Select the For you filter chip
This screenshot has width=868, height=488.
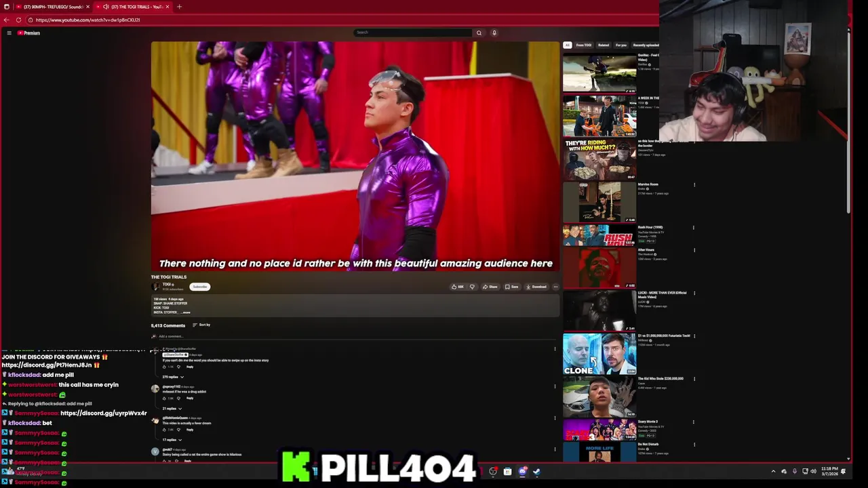pyautogui.click(x=621, y=45)
